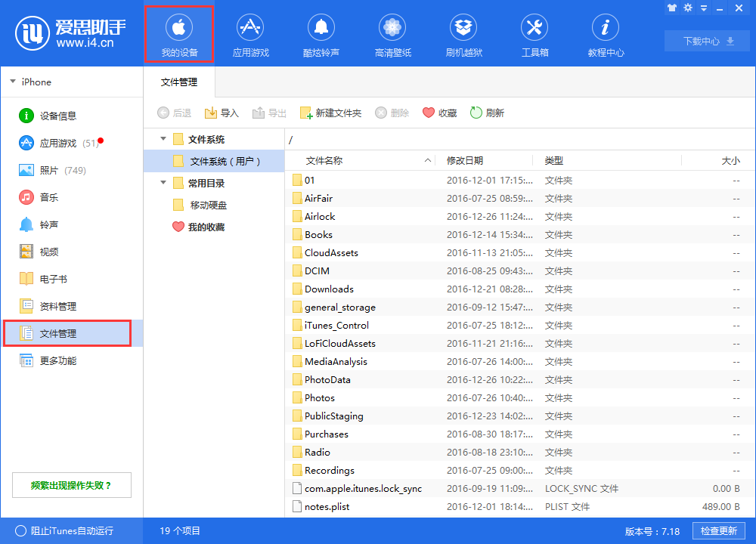Open the 刷机越狱 (flash/jailbreak) section
Viewport: 756px width, 544px height.
pos(463,34)
